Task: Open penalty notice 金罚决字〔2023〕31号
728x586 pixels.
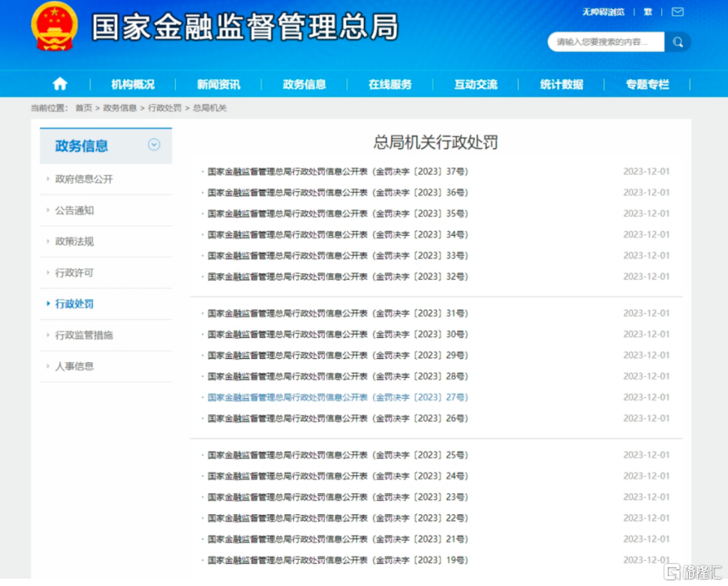Action: coord(338,313)
